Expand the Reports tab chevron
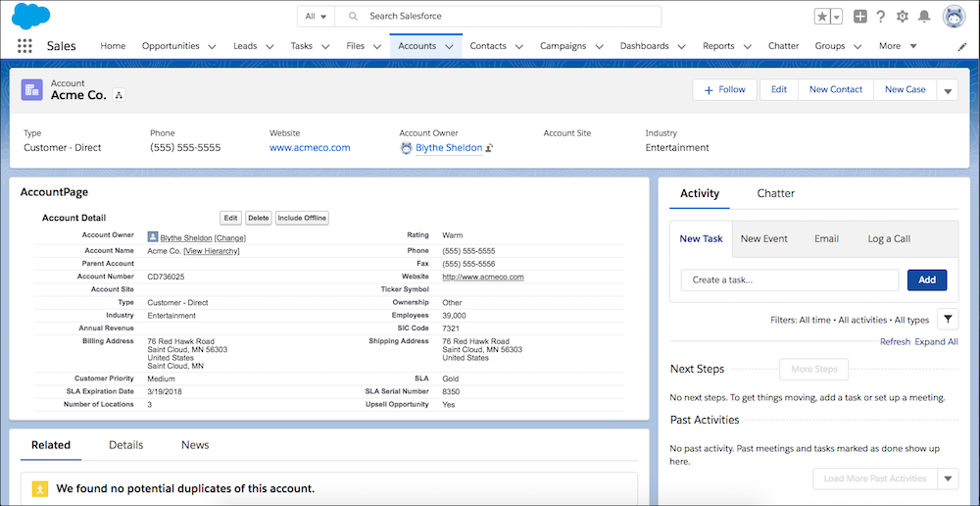This screenshot has height=506, width=980. tap(747, 46)
